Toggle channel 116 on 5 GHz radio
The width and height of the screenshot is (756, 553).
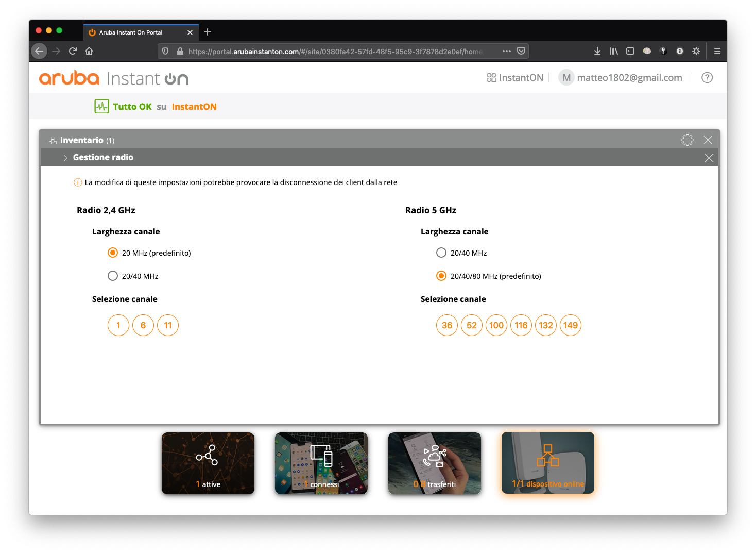tap(521, 325)
